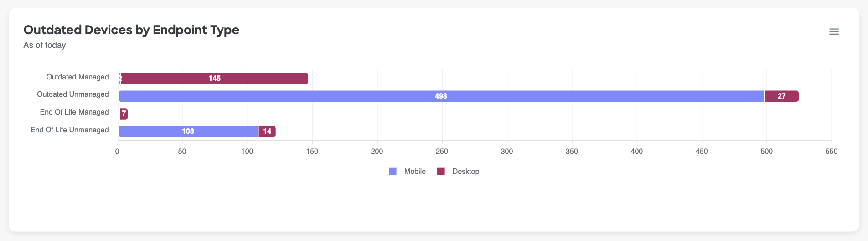The image size is (868, 241).
Task: Click End Of Life Unmanaged Desktop bar 14
Action: (x=267, y=131)
